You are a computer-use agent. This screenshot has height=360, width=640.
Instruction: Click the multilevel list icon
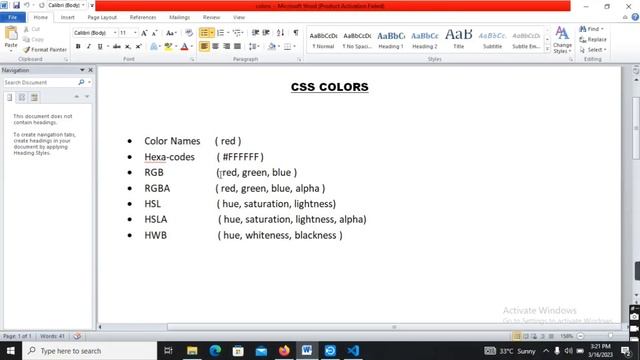pos(237,33)
